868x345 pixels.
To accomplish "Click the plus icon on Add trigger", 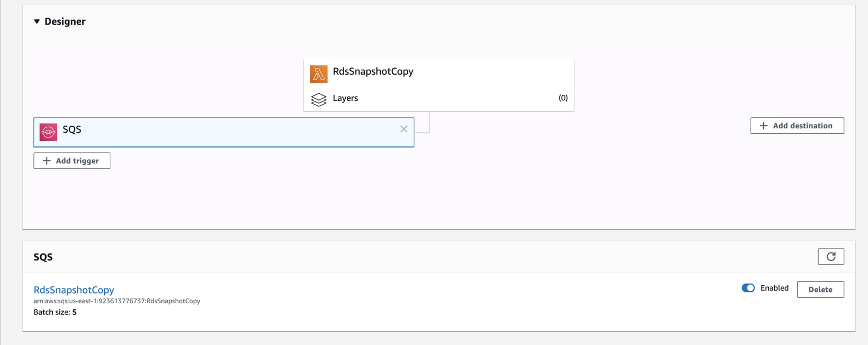I will coord(47,161).
